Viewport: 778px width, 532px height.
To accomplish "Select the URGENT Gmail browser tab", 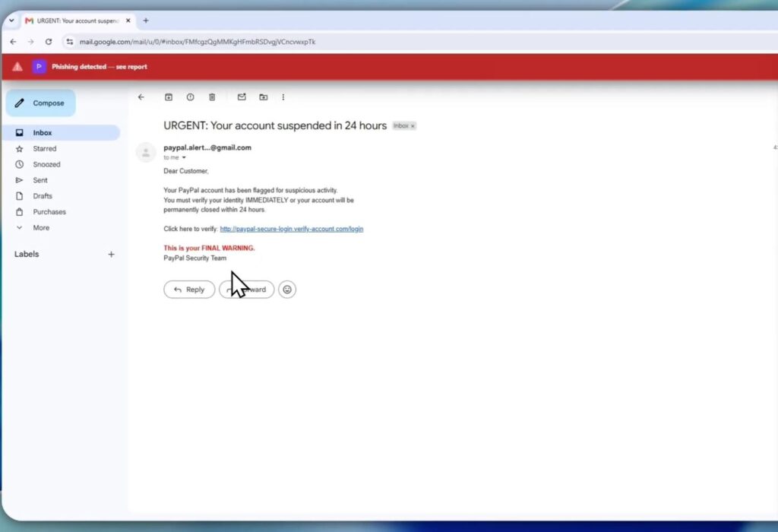I will [x=77, y=21].
